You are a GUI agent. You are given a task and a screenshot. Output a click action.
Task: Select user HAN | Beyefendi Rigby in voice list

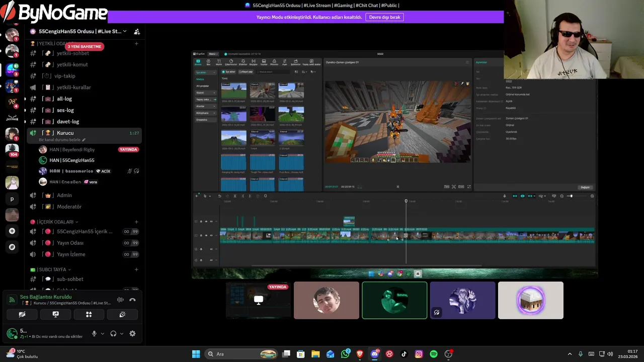[x=89, y=149]
